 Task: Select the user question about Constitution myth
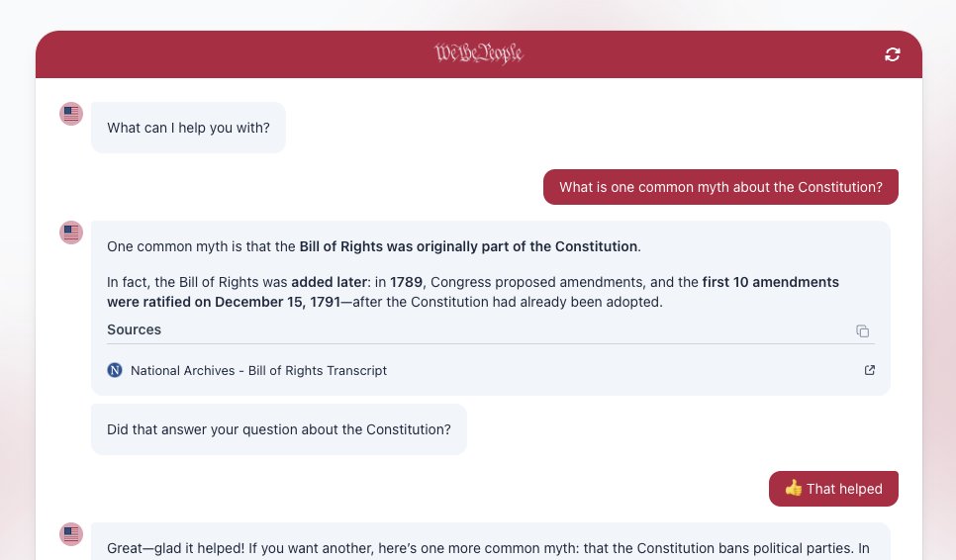point(720,187)
